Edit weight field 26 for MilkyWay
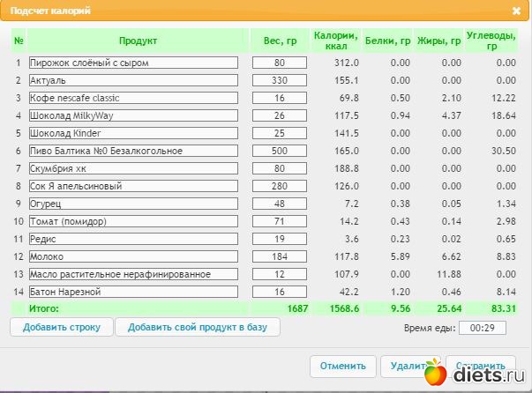The width and height of the screenshot is (532, 393). coord(280,115)
